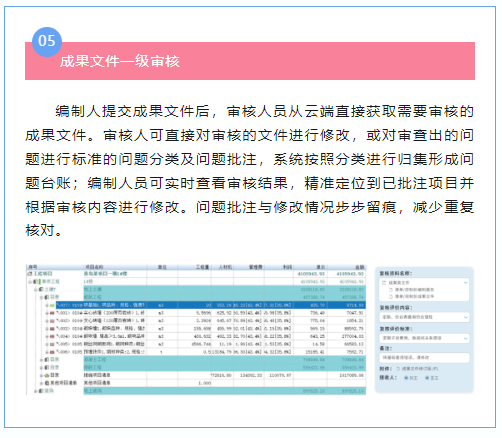
Task: Click the green icon beside 单项工程
Action: (40, 282)
